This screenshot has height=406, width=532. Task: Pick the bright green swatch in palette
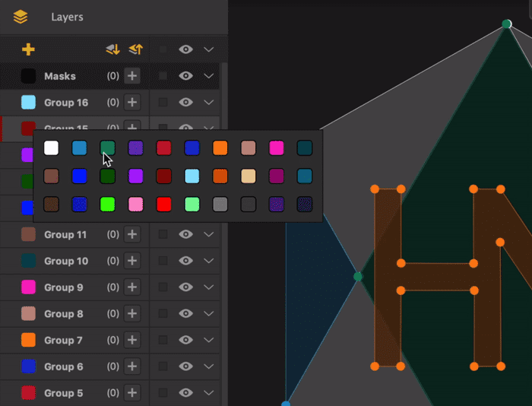[108, 205]
